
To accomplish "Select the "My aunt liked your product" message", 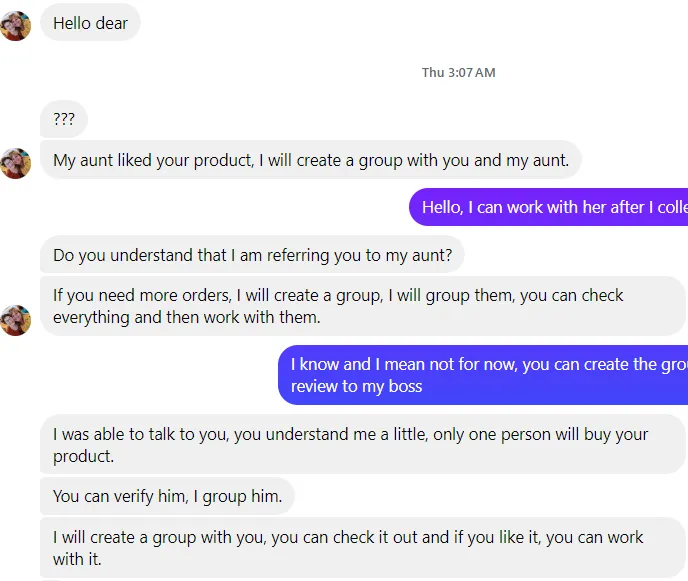I will tap(310, 160).
